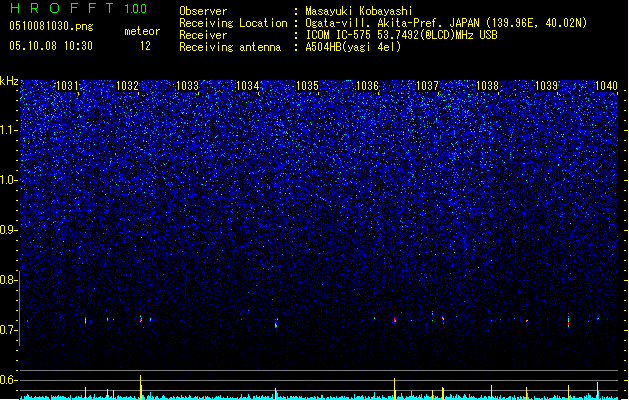The image size is (629, 400).
Task: Click time marker 1039
Action: [547, 85]
